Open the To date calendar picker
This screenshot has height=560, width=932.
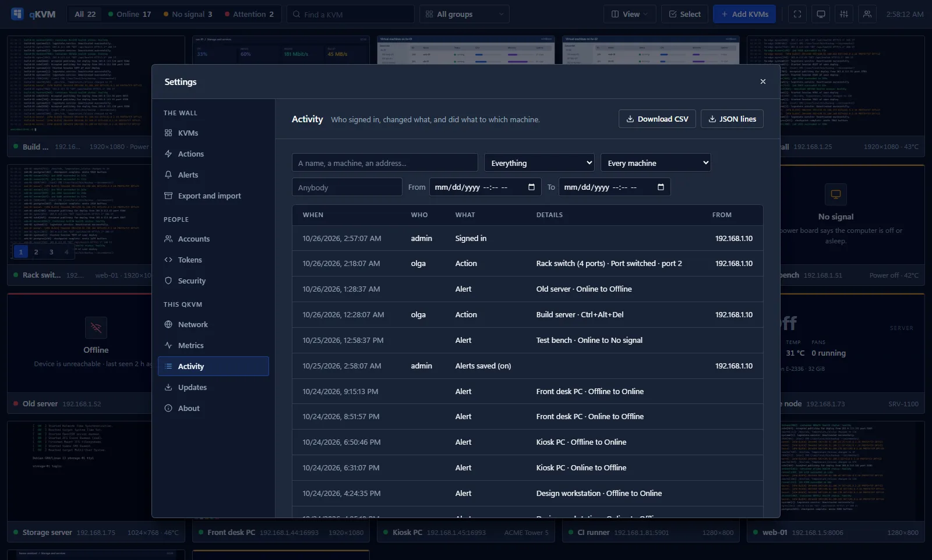(x=661, y=187)
